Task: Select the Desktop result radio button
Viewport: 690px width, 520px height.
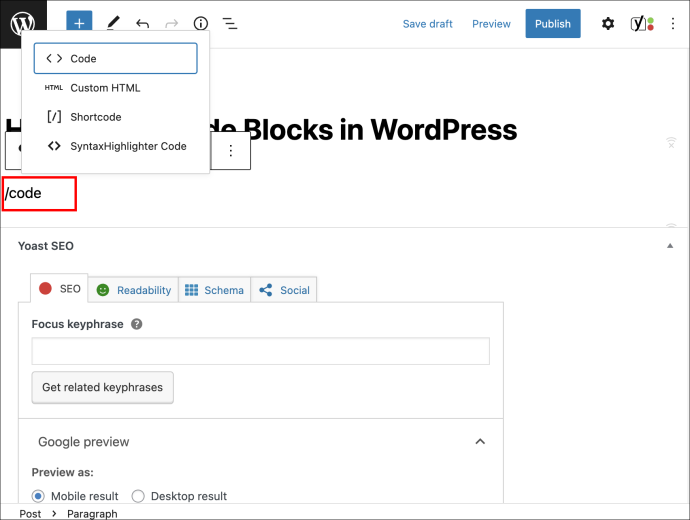Action: 138,496
